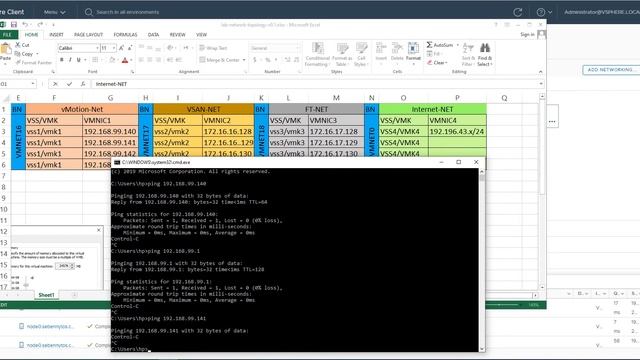
Task: Expand the formula bar with its arrow
Action: tap(541, 84)
